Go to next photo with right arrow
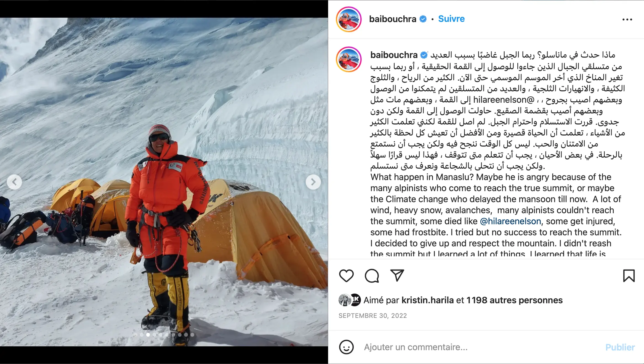Screen dimensions: 644x364 click(313, 182)
